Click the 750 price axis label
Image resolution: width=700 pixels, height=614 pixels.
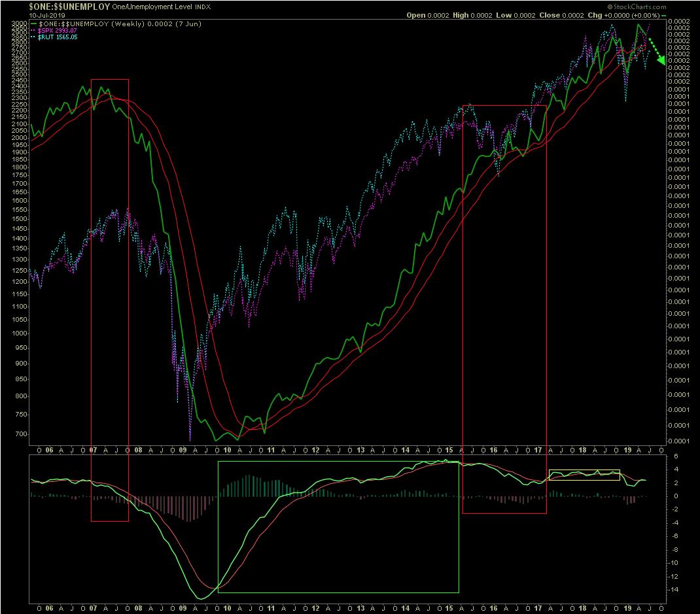click(22, 415)
